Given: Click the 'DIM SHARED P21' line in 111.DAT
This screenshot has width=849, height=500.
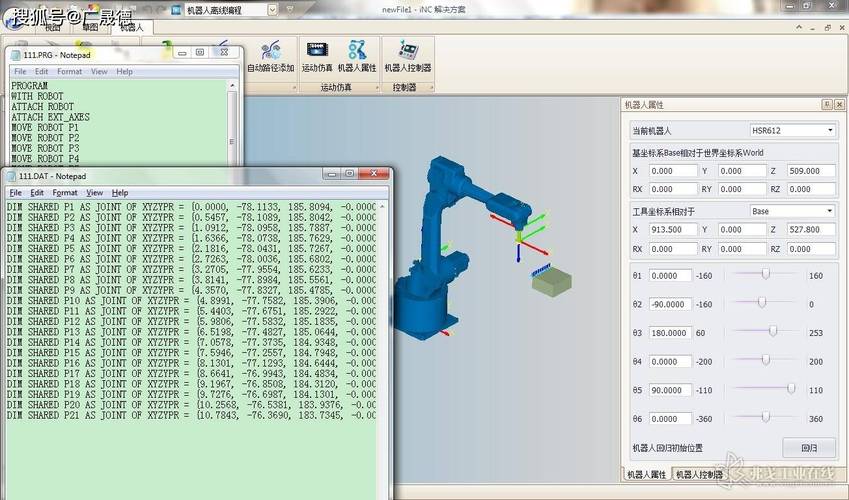Looking at the screenshot, I should [x=191, y=415].
